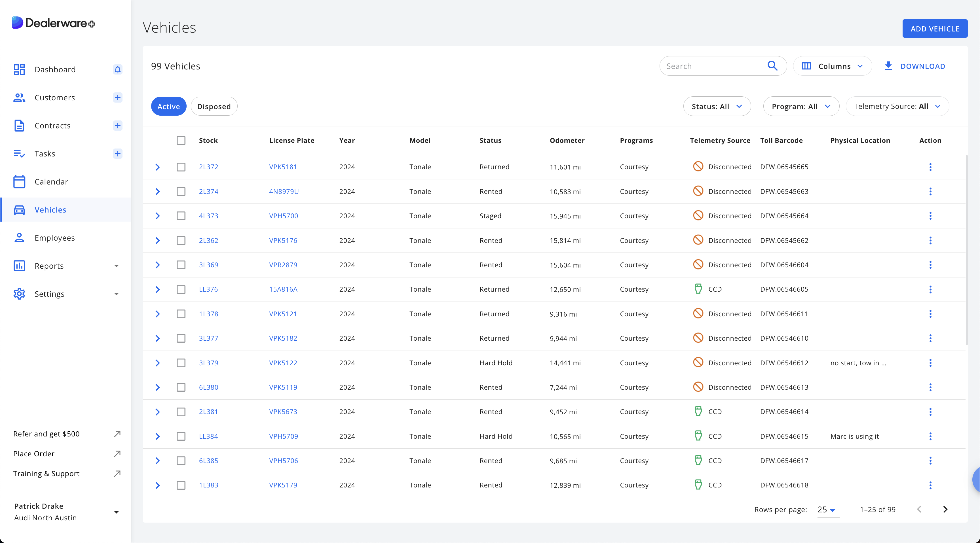The image size is (980, 543).
Task: Check the box for stock 6L385
Action: [x=181, y=461]
